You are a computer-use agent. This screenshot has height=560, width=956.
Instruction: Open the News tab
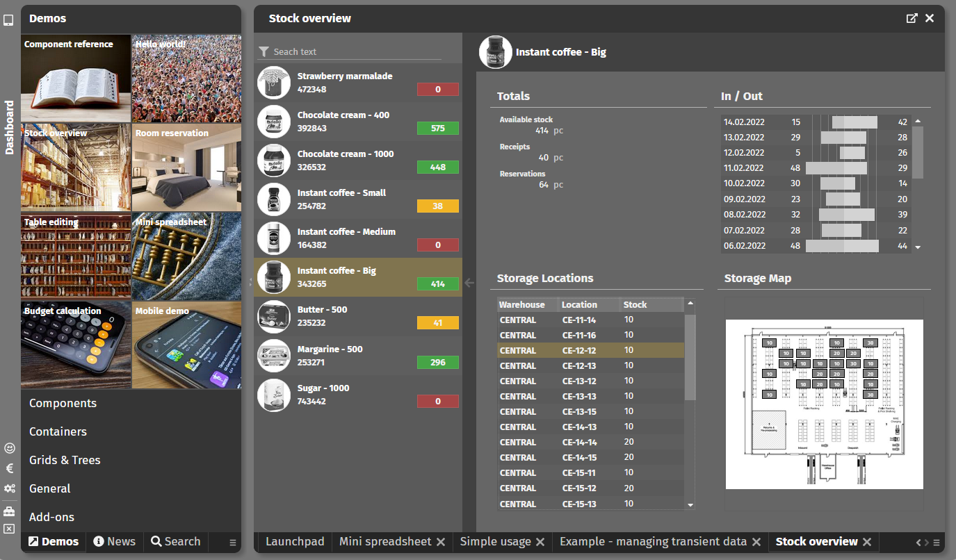click(x=115, y=542)
